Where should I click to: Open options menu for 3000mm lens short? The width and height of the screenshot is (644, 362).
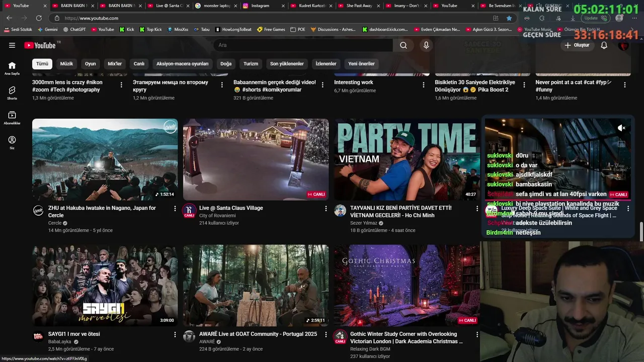[121, 85]
